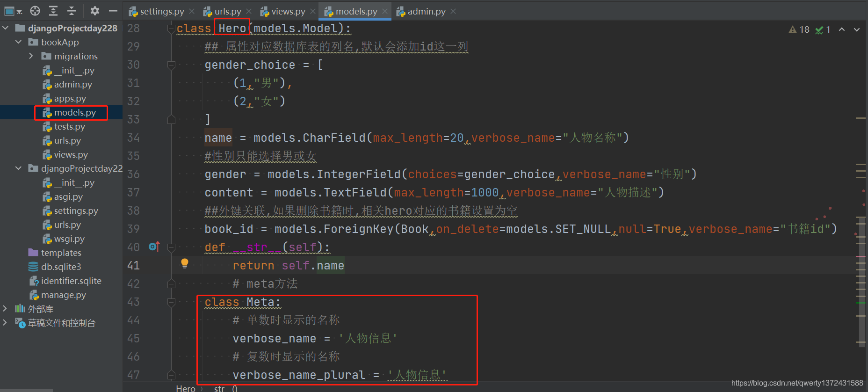This screenshot has width=868, height=392.
Task: Open __init__.py under bookApp
Action: point(68,70)
